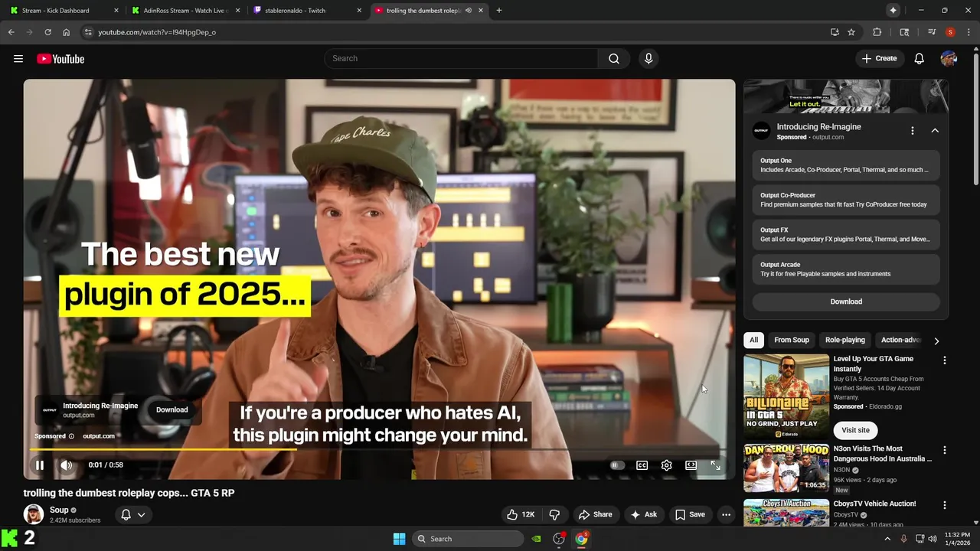This screenshot has height=551, width=980.
Task: Open the Output Arcade ad link
Action: tap(846, 269)
